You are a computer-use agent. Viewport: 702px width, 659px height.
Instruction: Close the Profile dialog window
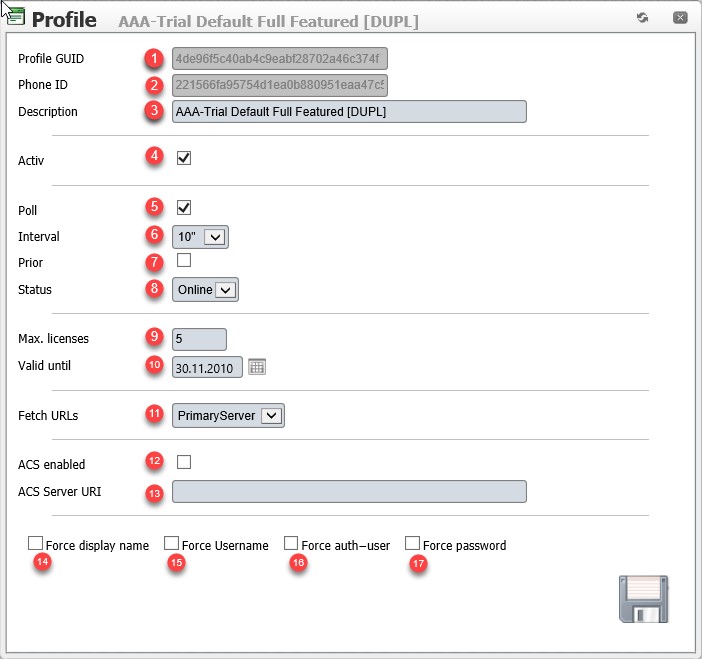pyautogui.click(x=680, y=17)
